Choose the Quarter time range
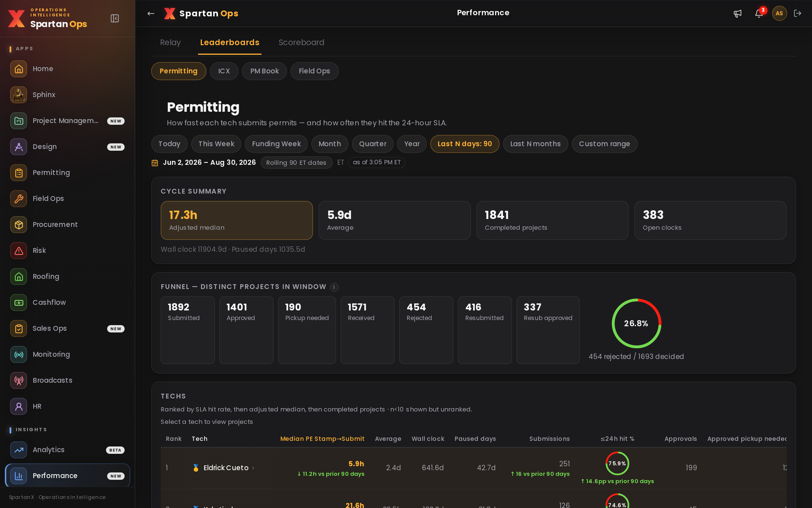 pyautogui.click(x=372, y=144)
